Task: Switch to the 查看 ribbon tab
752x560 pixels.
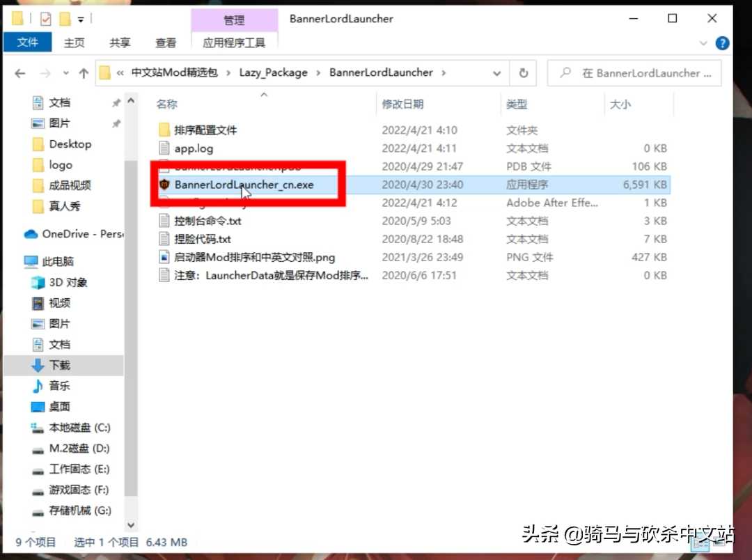Action: click(x=166, y=42)
